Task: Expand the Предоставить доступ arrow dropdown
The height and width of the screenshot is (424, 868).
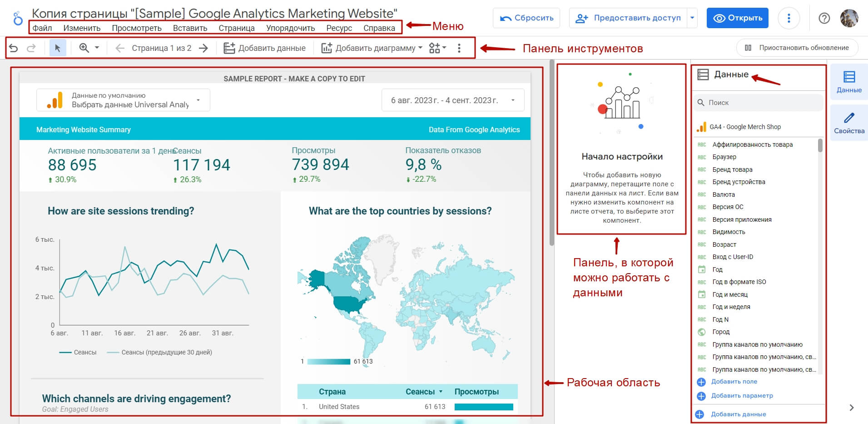Action: pyautogui.click(x=692, y=18)
